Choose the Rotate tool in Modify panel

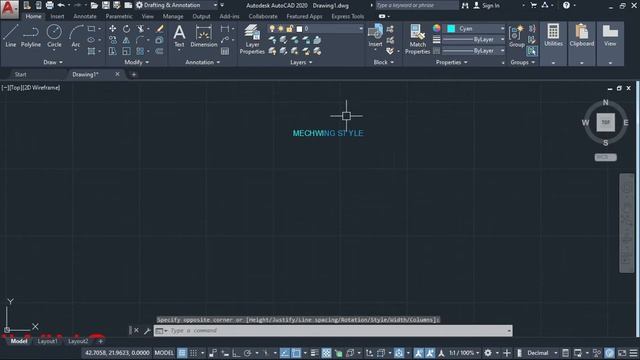pyautogui.click(x=127, y=29)
